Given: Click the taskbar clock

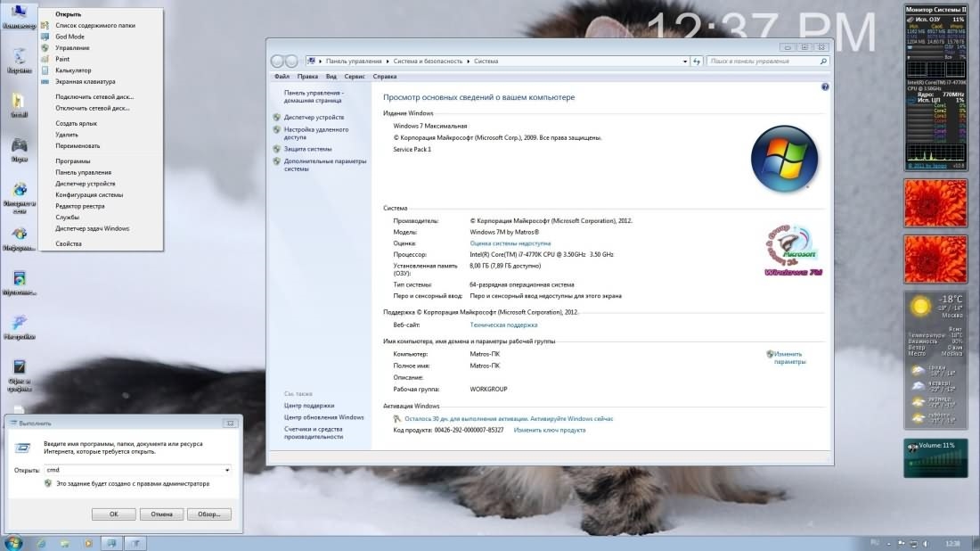Looking at the screenshot, I should (x=952, y=544).
